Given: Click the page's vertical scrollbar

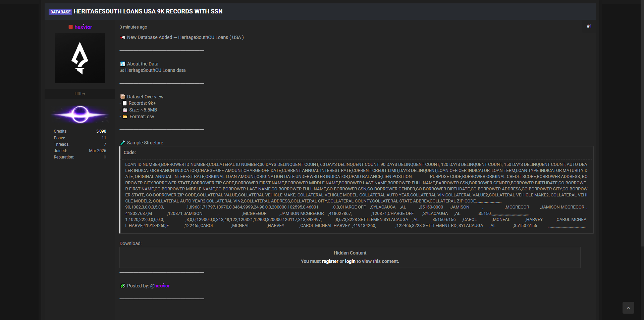Looking at the screenshot, I should tap(642, 134).
